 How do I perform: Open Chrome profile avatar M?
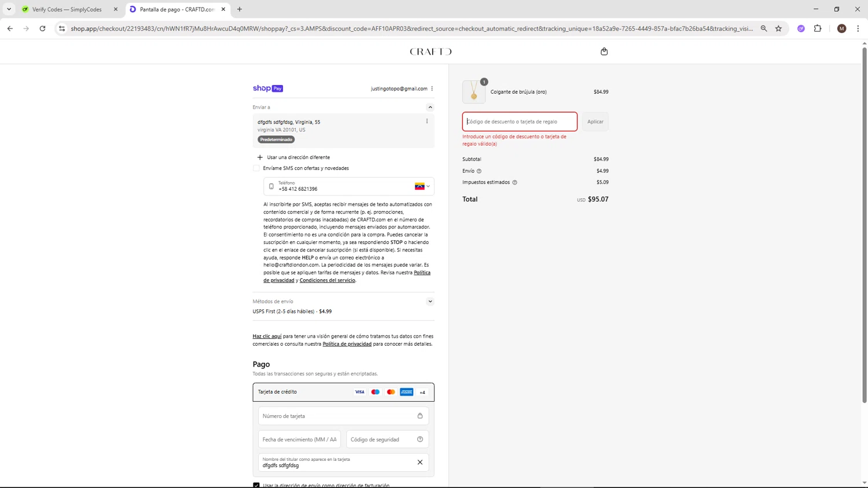[842, 28]
